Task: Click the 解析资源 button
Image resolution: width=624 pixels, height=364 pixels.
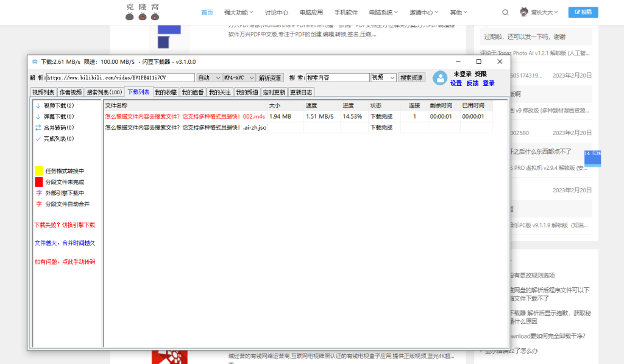Action: (270, 77)
